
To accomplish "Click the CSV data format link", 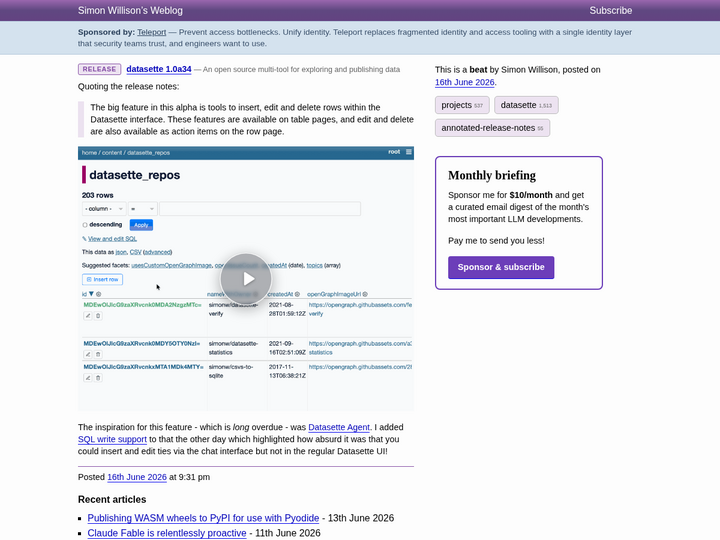I will coord(135,252).
